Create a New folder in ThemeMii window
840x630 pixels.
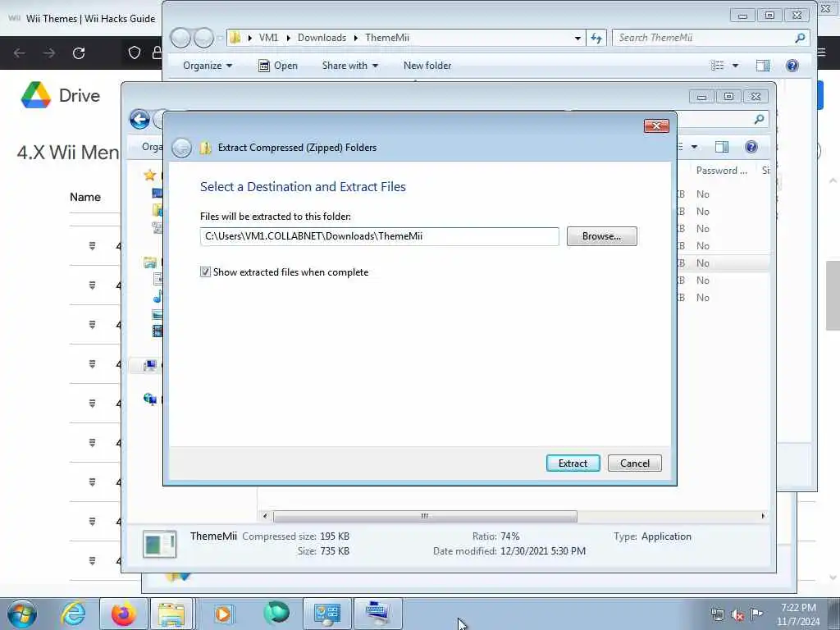coord(427,66)
